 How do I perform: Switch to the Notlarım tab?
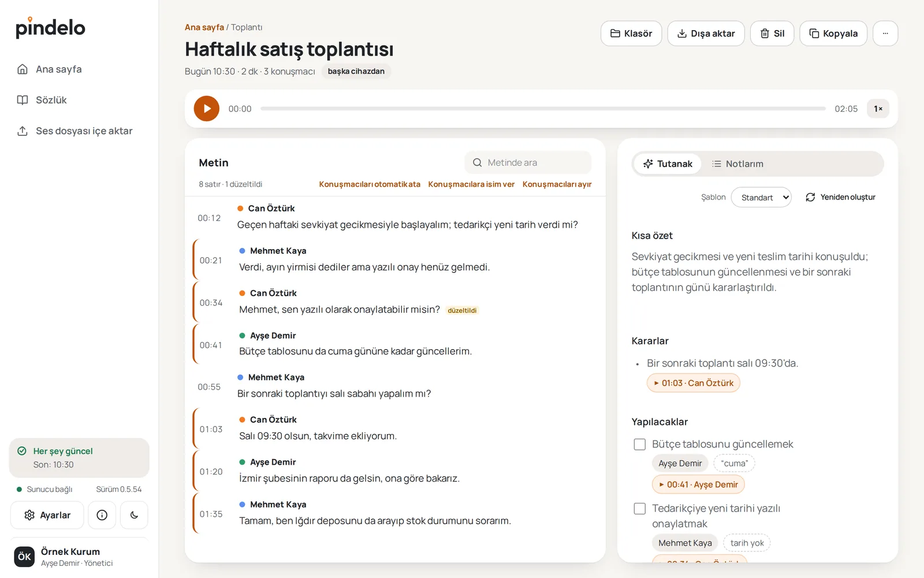(737, 164)
